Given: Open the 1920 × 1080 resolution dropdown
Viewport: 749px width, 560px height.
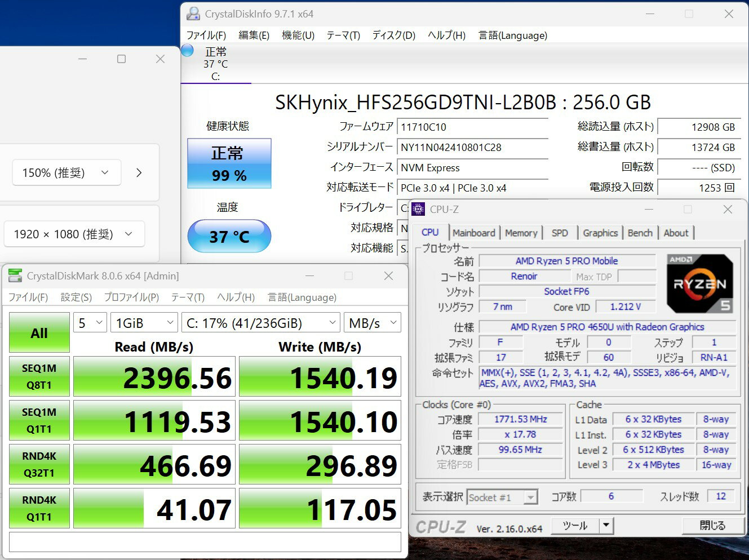Looking at the screenshot, I should 74,234.
